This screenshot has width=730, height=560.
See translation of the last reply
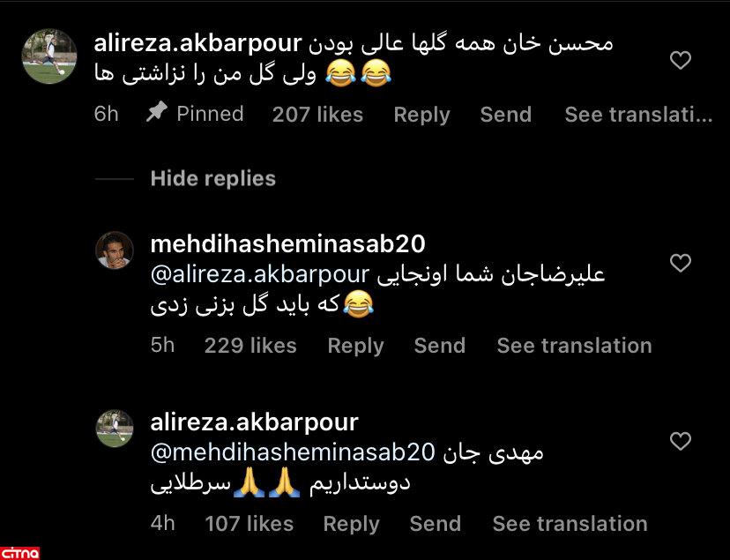570,523
